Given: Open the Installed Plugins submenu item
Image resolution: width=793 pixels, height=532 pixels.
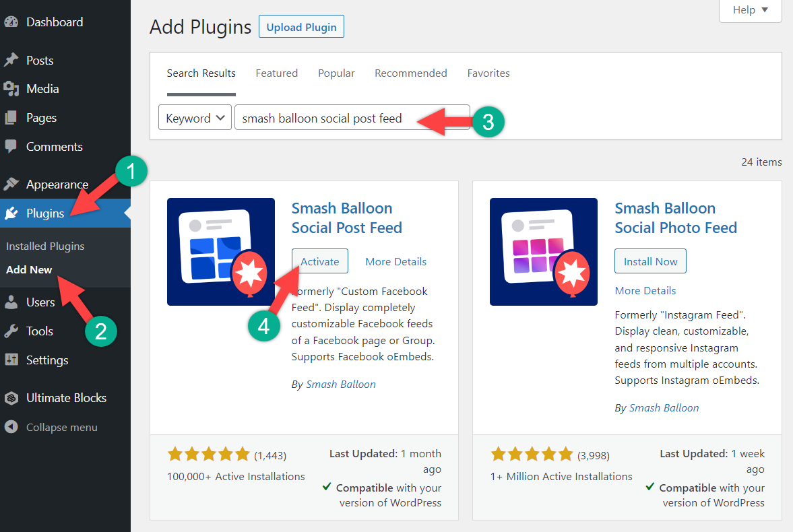Looking at the screenshot, I should pos(45,246).
